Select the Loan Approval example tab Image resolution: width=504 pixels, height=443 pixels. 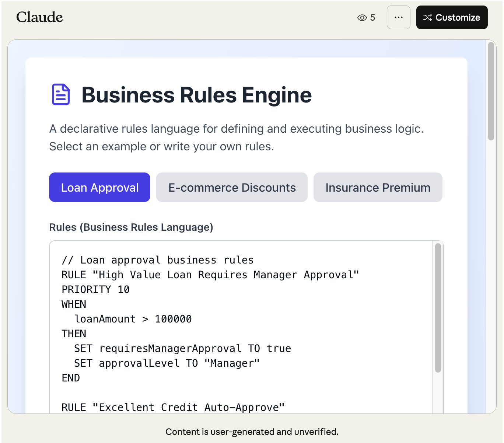[99, 187]
